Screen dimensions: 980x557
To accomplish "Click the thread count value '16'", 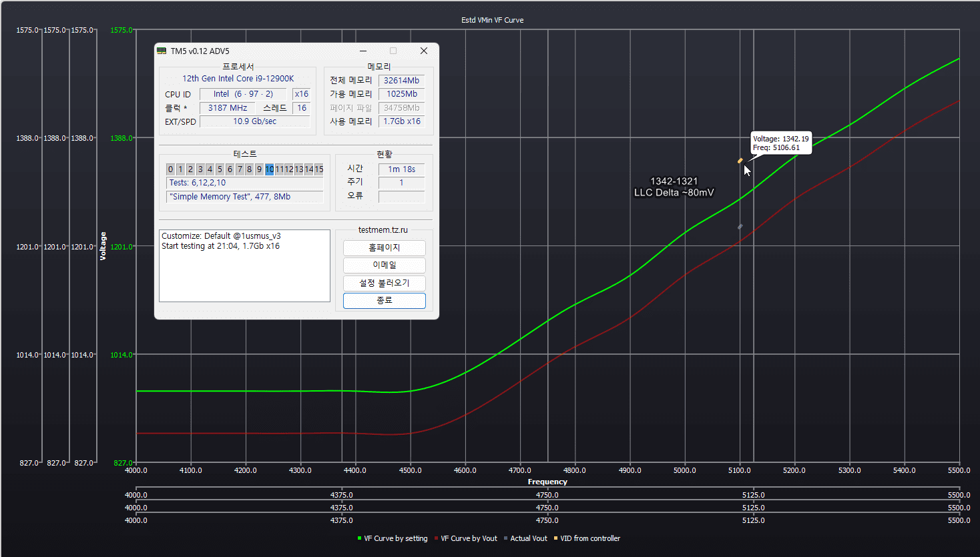I will [302, 108].
